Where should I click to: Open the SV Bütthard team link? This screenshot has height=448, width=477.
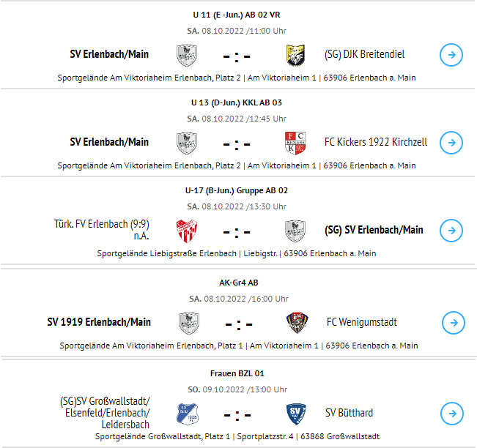tap(349, 413)
